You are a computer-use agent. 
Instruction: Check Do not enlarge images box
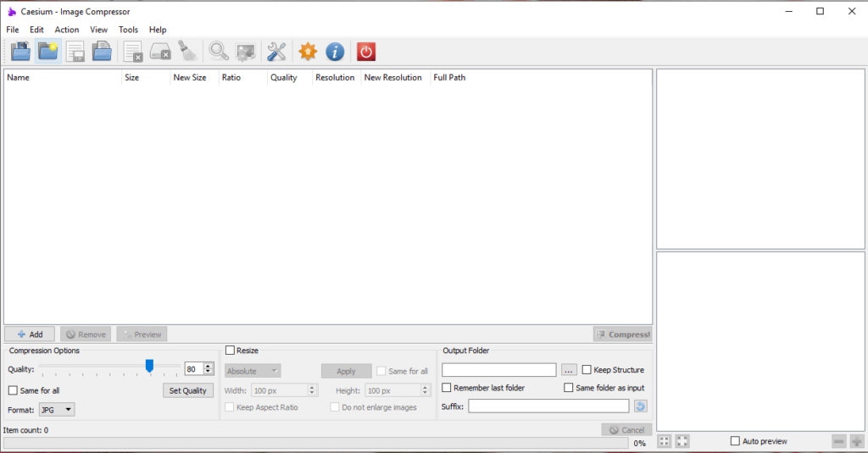[x=334, y=407]
